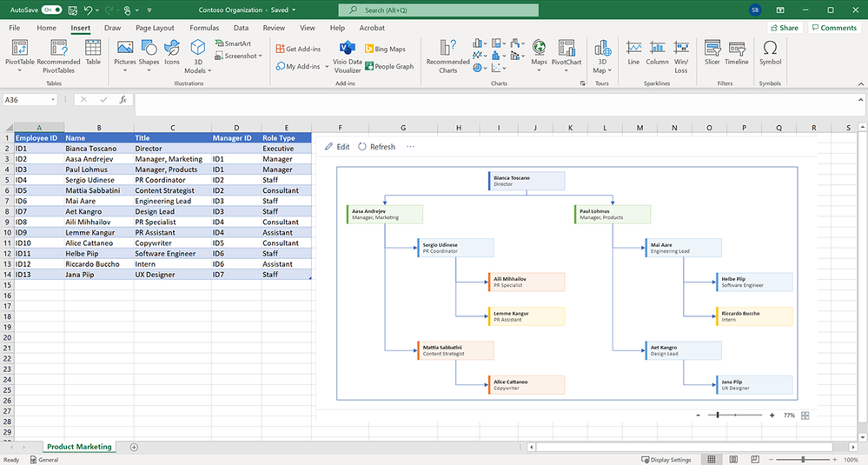Viewport: 868px width, 465px height.
Task: Switch to Page Layout view in status bar
Action: 733,460
